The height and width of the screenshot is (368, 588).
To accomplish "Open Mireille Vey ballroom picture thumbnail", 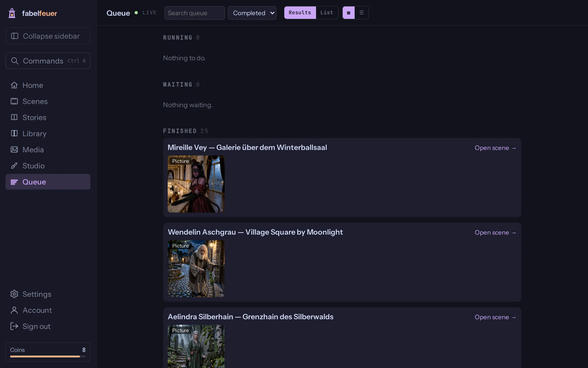I will (196, 184).
